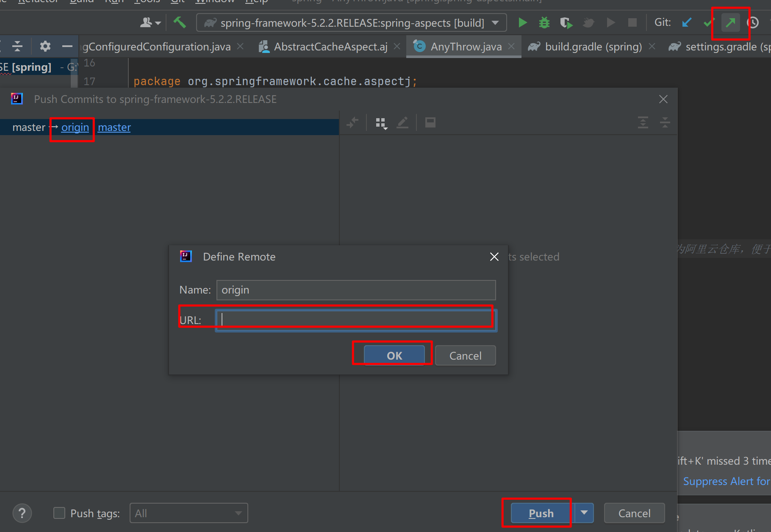The width and height of the screenshot is (771, 532).
Task: Click the Push button
Action: (541, 513)
